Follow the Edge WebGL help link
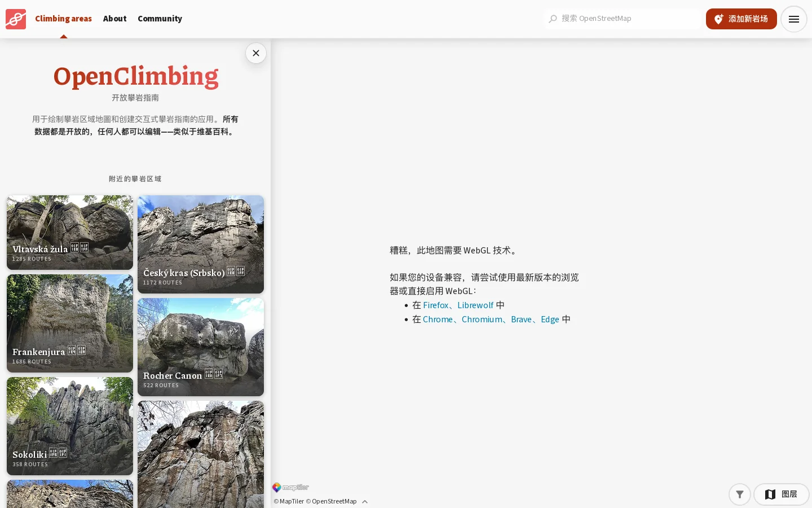812x508 pixels. tap(550, 319)
